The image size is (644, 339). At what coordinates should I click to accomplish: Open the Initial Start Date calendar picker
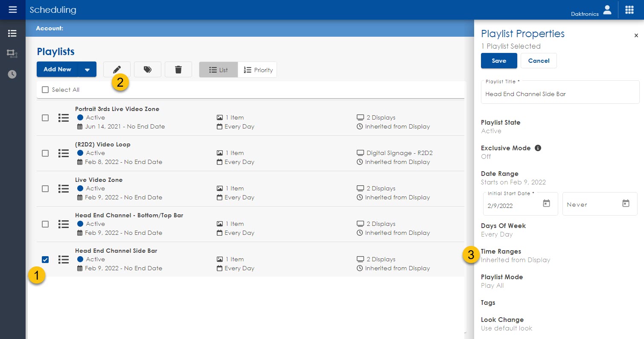(546, 204)
